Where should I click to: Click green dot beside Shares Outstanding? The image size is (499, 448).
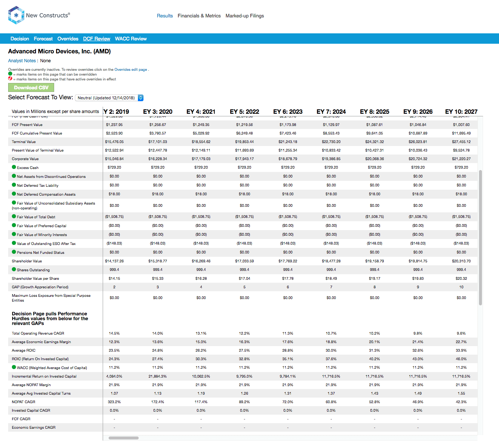click(14, 269)
